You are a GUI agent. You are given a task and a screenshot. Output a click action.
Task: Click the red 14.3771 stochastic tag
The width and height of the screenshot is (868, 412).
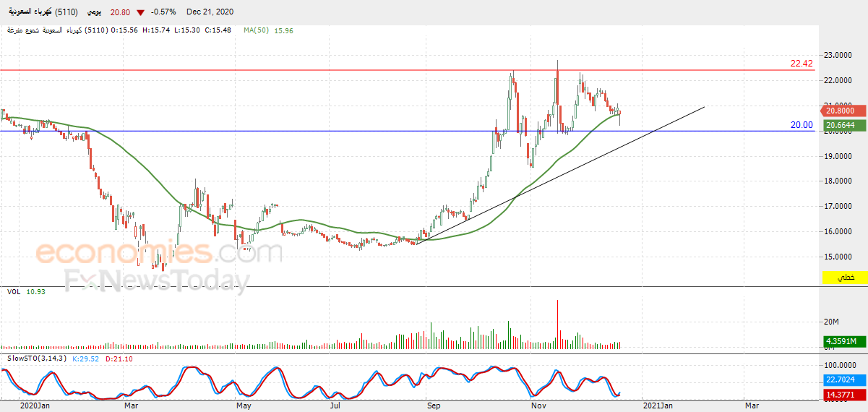(x=843, y=395)
